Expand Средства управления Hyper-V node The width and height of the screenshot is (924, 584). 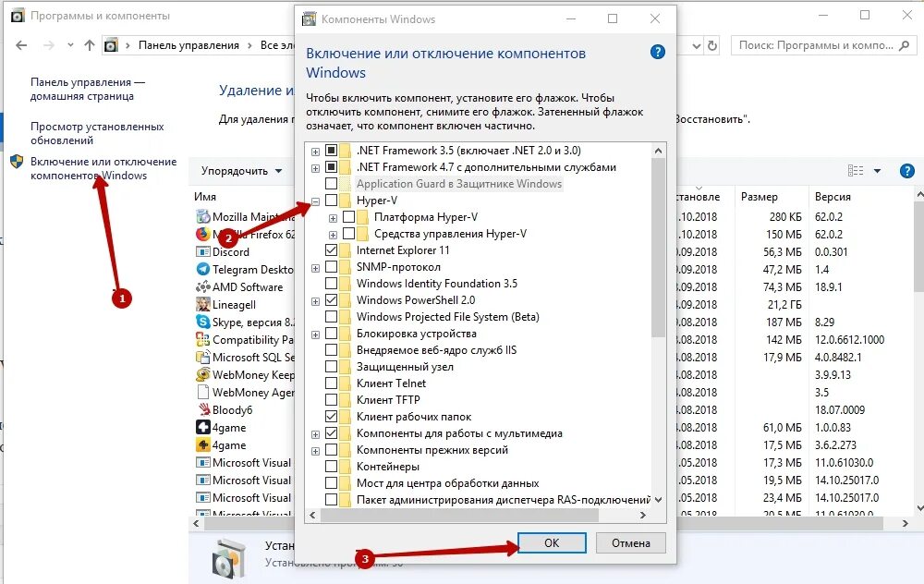(x=333, y=235)
